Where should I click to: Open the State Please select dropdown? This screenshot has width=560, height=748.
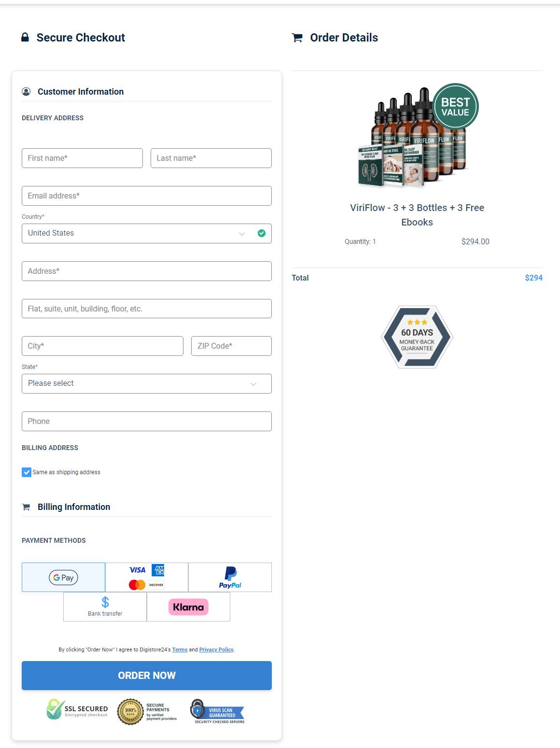point(147,383)
